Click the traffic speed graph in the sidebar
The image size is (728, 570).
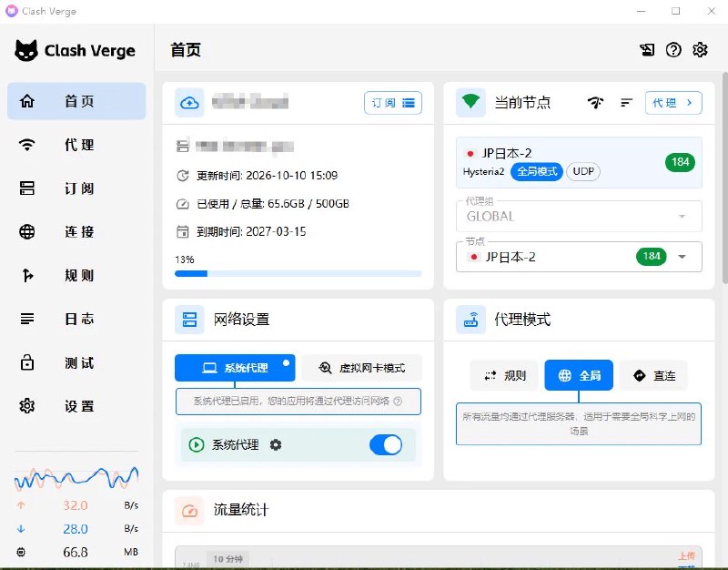click(x=76, y=477)
